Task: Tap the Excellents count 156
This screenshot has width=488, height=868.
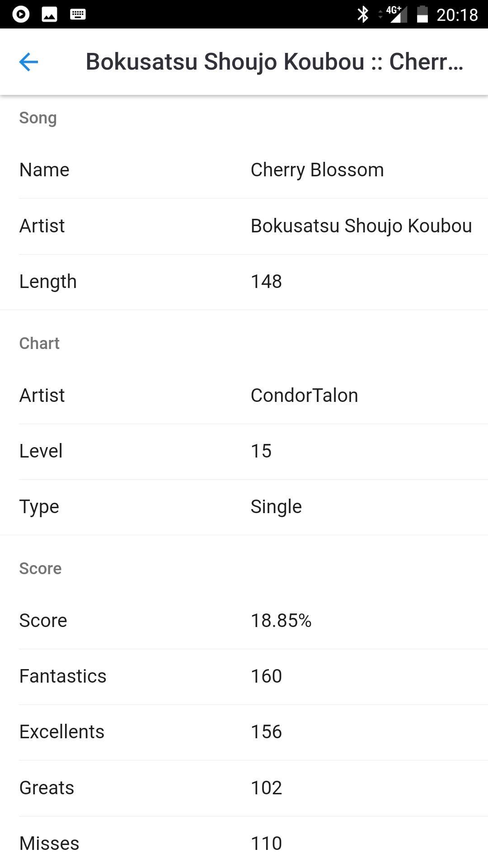Action: click(266, 732)
